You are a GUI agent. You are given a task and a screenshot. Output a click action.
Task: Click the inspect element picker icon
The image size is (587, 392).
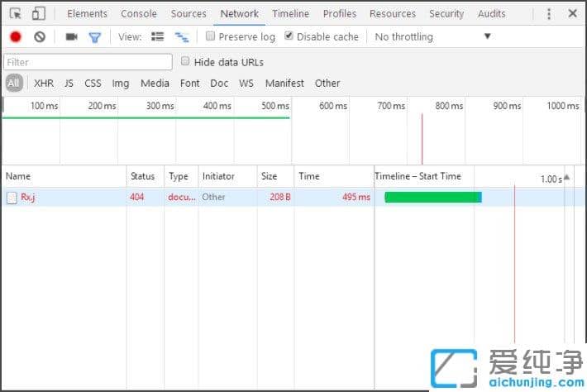[x=16, y=13]
